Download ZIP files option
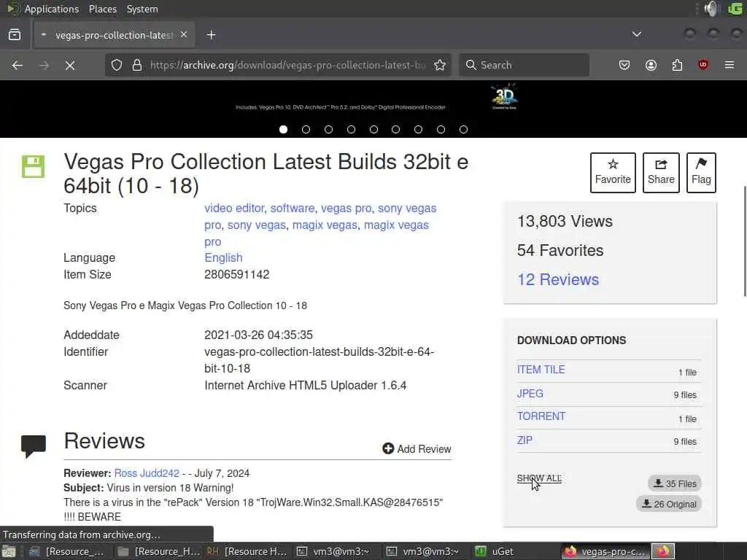The width and height of the screenshot is (747, 560). click(525, 440)
